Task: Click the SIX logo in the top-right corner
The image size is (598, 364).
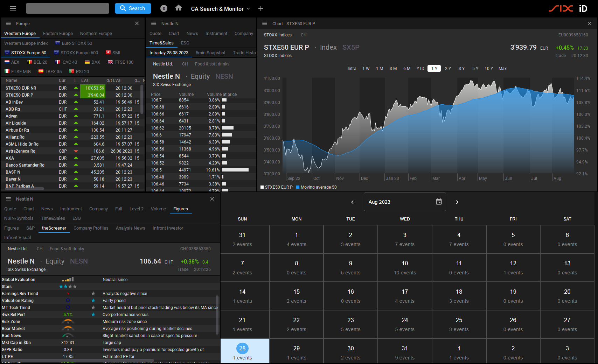Action: [x=561, y=8]
